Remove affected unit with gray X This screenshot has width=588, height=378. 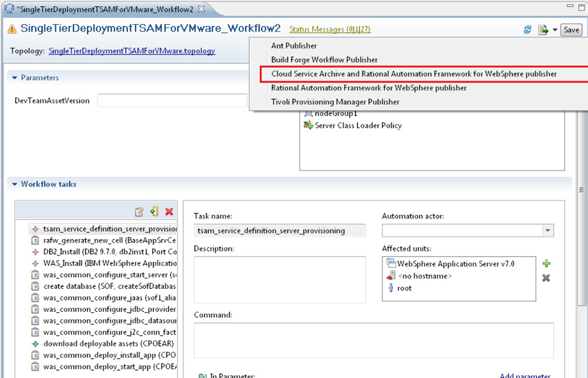click(546, 278)
